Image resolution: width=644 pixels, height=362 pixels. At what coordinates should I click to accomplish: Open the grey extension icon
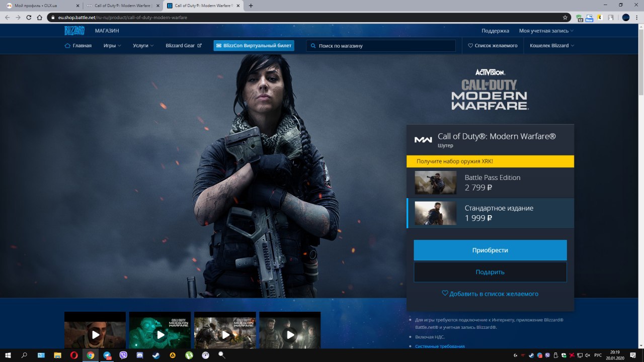[610, 17]
